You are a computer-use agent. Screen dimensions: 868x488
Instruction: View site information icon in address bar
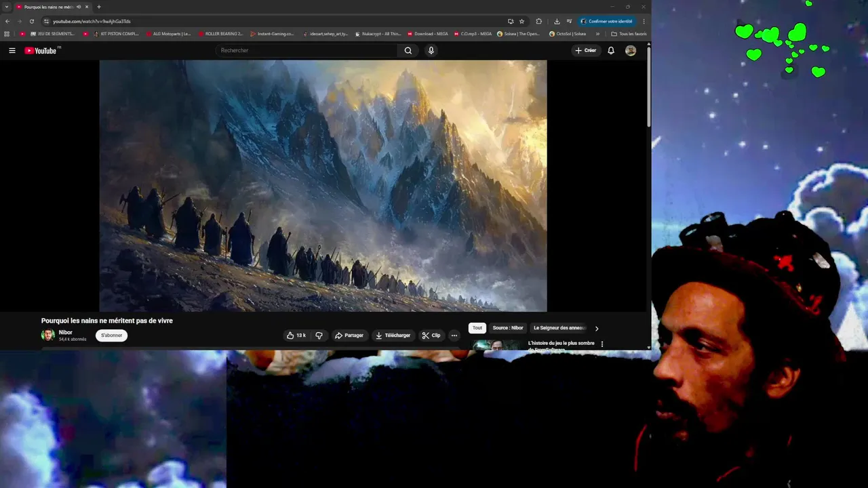[46, 21]
